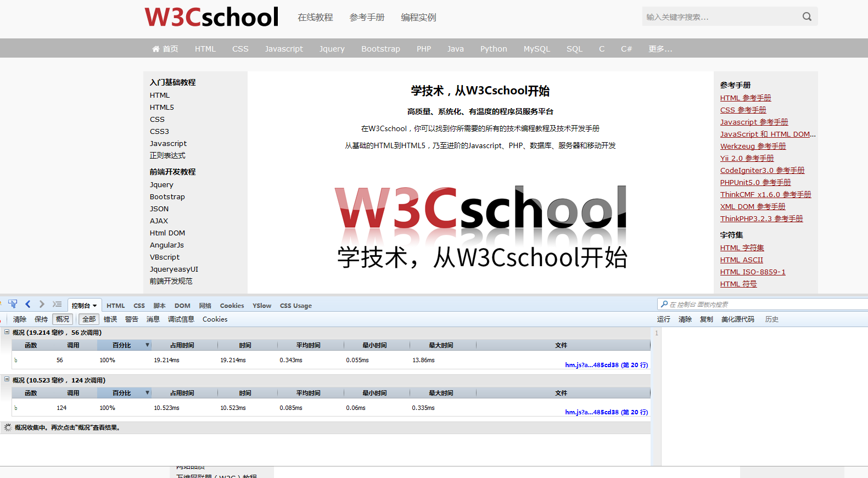Select the 消息 console filter
The height and width of the screenshot is (478, 868).
(153, 319)
